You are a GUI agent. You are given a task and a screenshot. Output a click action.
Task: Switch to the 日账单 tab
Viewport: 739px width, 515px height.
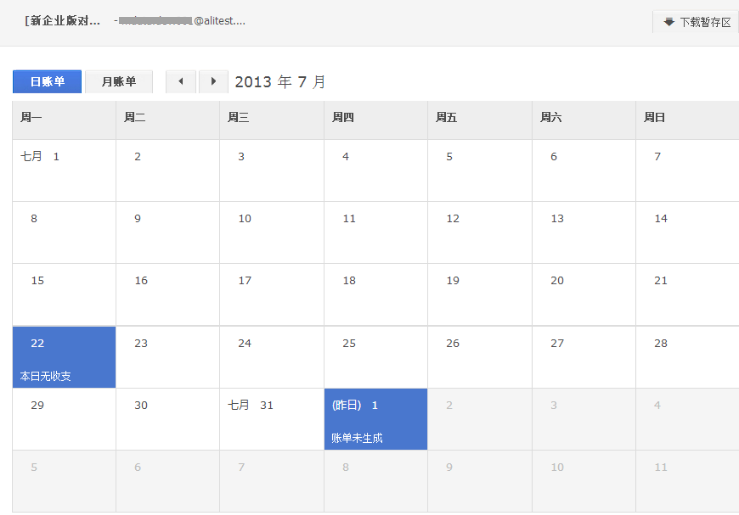(47, 82)
